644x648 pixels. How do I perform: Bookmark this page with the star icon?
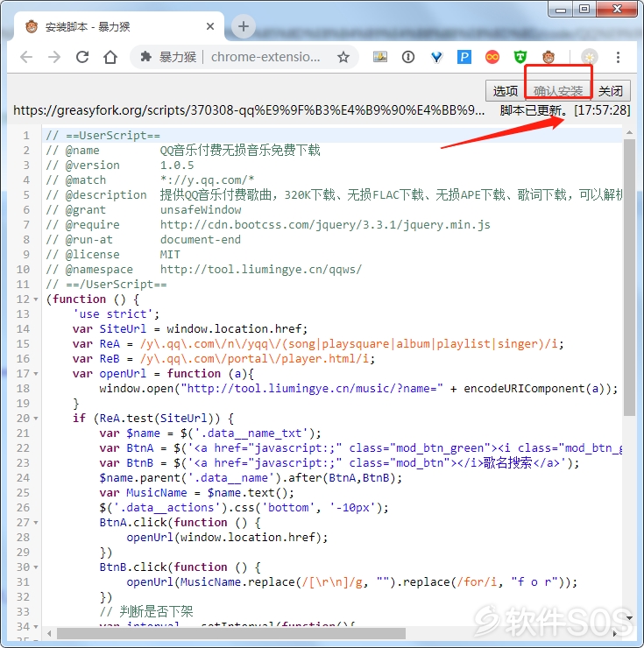343,57
